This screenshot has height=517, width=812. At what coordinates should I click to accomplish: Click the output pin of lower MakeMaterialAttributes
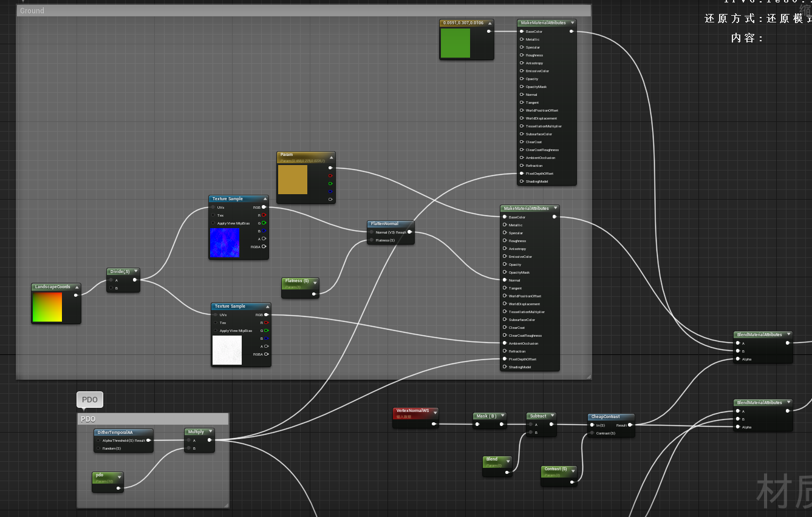tap(554, 217)
